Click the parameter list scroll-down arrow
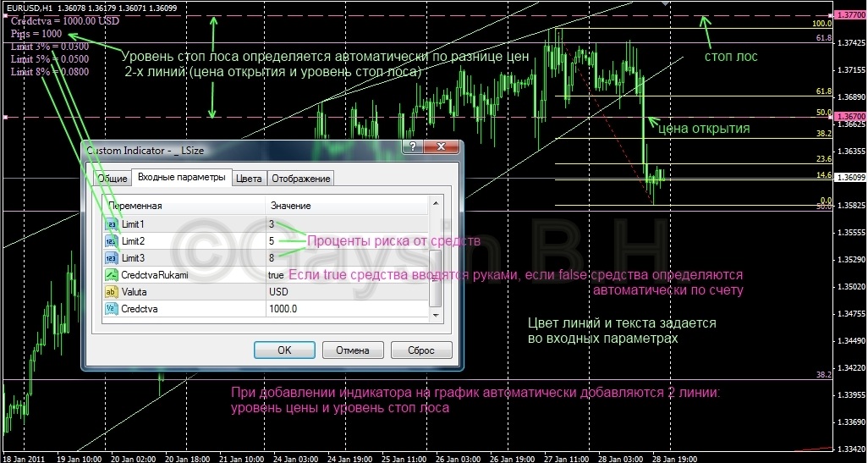Screen dimensions: 868x463 [x=436, y=316]
